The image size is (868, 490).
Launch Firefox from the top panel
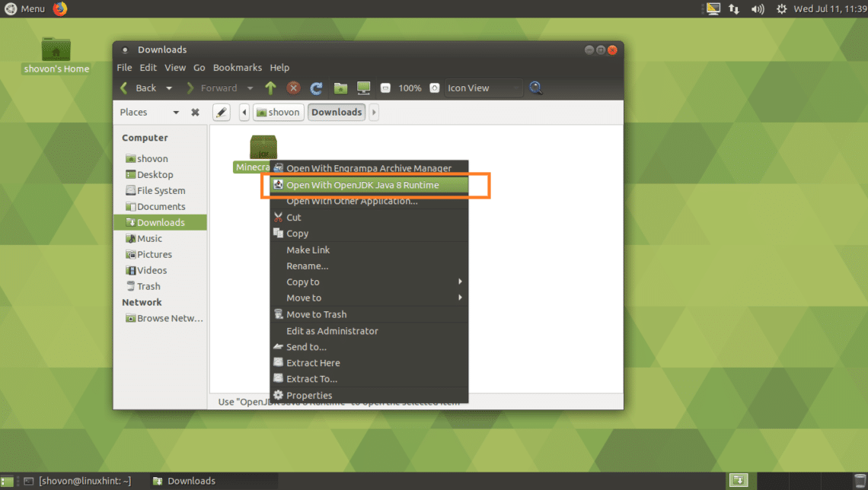(60, 8)
